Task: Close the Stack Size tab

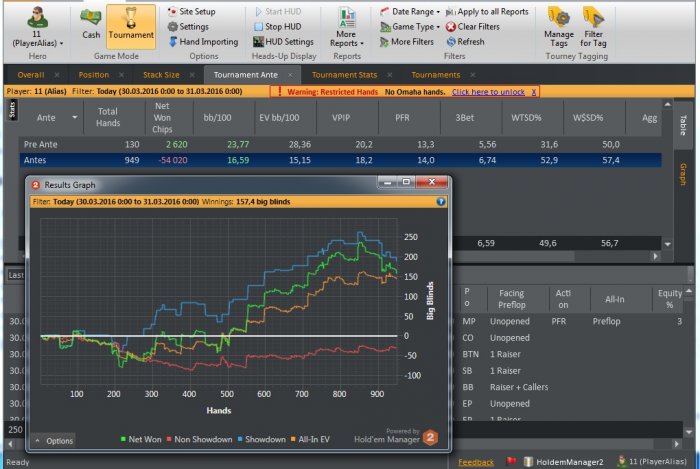Action: pos(192,75)
